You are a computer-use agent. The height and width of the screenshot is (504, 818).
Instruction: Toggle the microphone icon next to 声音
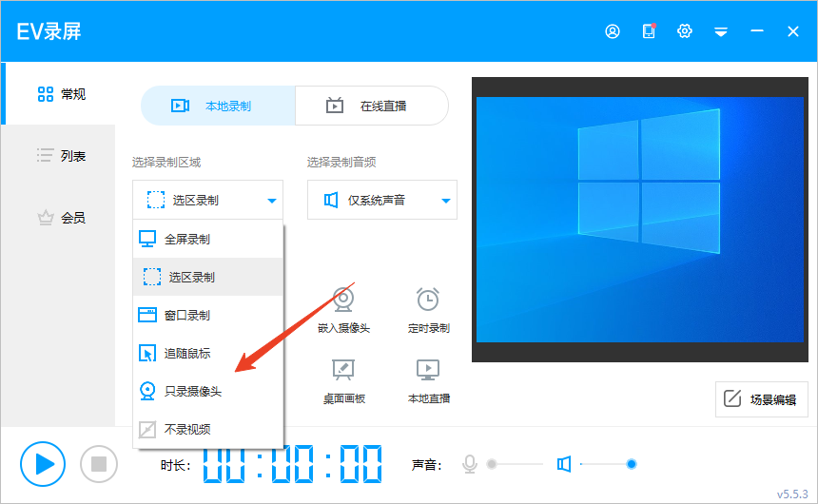click(470, 464)
